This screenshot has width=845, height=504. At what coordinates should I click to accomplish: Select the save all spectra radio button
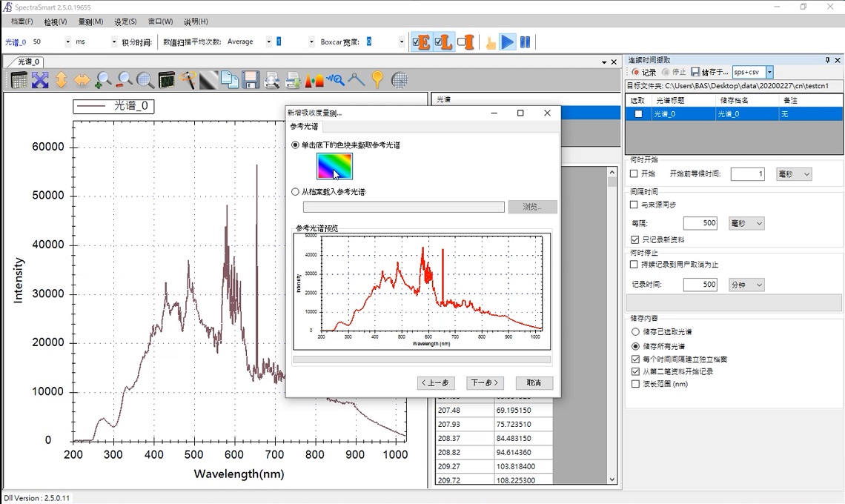635,346
